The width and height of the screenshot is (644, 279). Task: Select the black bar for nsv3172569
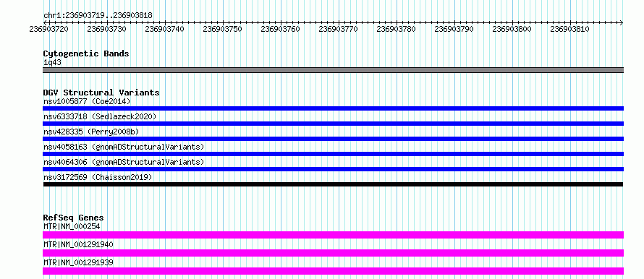tap(333, 184)
